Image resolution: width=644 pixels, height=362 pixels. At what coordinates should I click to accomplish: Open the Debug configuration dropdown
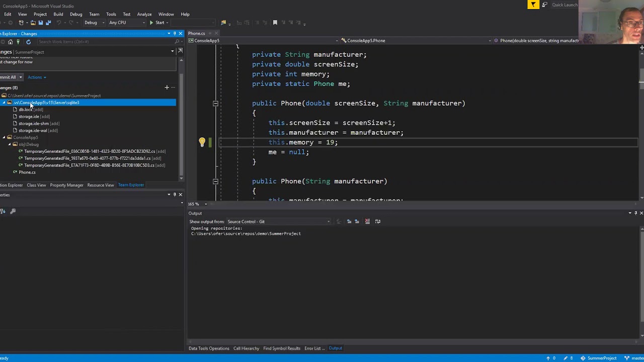(94, 23)
